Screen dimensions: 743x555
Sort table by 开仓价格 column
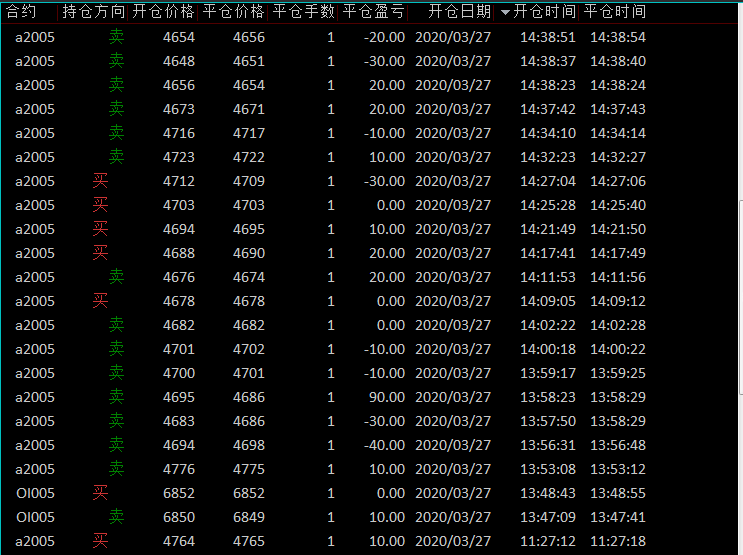point(164,12)
